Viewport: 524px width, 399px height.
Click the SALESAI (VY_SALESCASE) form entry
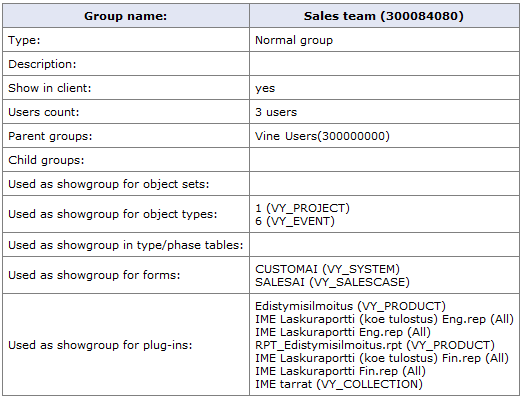click(332, 282)
